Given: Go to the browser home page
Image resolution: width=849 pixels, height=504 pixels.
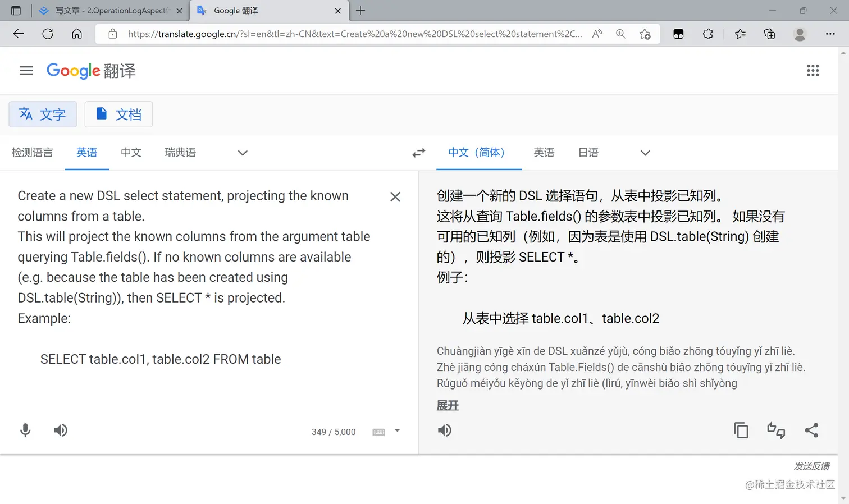Looking at the screenshot, I should click(77, 34).
